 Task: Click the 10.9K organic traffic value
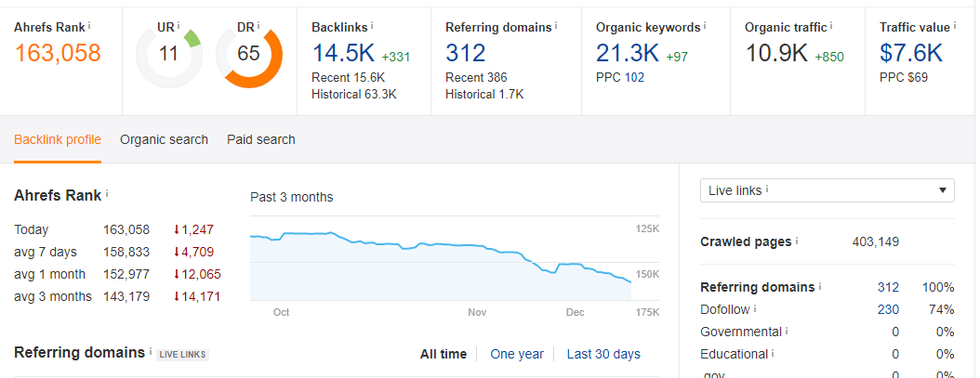click(776, 53)
